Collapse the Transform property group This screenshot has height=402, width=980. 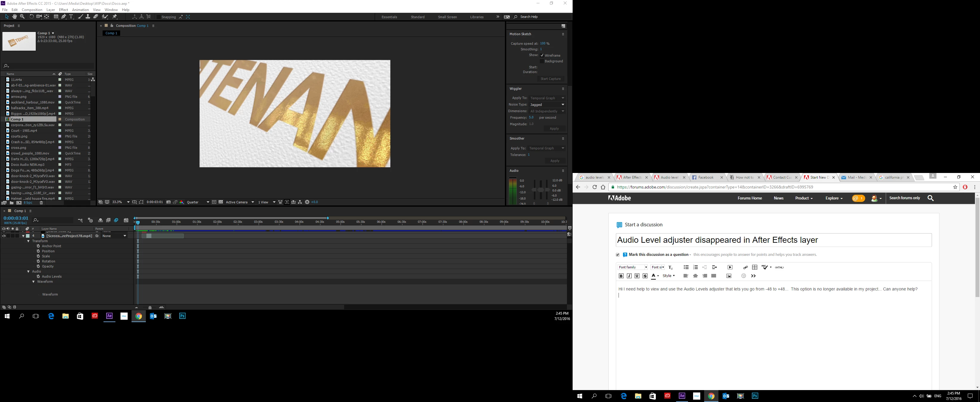pyautogui.click(x=28, y=241)
